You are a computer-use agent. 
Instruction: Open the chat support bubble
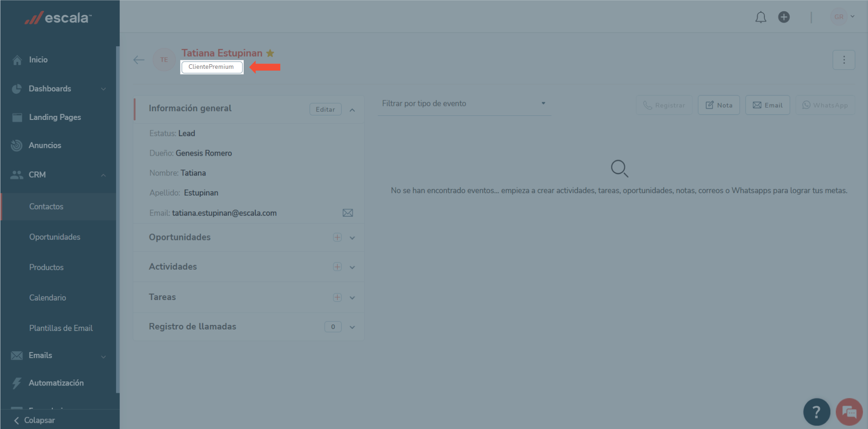(849, 412)
